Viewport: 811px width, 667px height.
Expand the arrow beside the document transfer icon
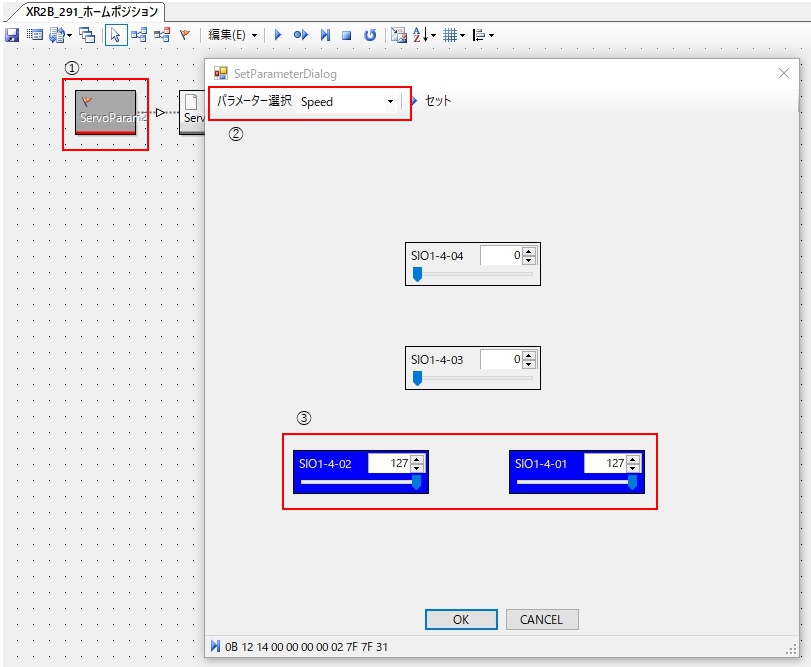(x=69, y=36)
